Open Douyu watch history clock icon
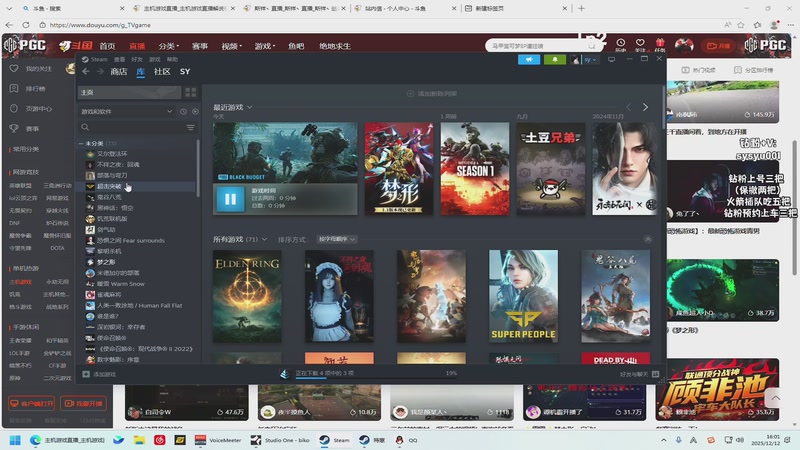The height and width of the screenshot is (450, 800). click(x=620, y=45)
